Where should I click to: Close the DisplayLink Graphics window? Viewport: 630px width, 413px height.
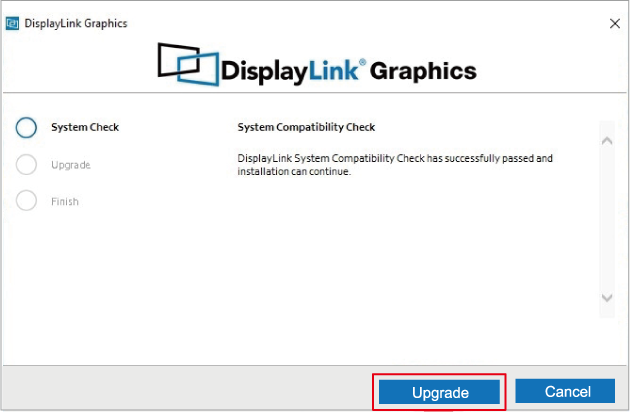point(613,22)
